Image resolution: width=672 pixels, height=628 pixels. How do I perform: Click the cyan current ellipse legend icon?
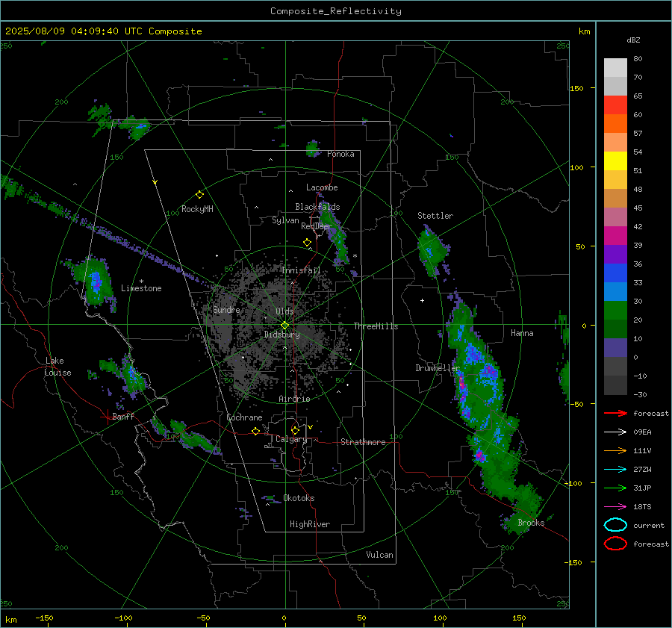click(615, 525)
